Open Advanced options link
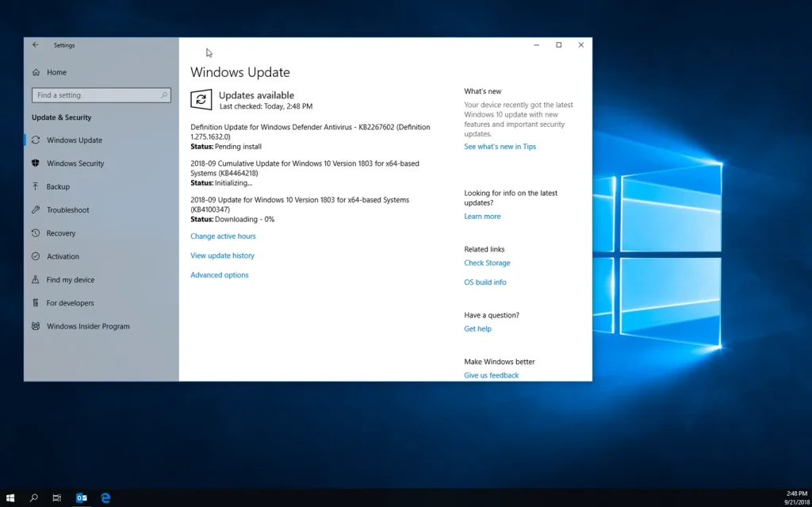Screen dimensions: 812x507 point(220,275)
